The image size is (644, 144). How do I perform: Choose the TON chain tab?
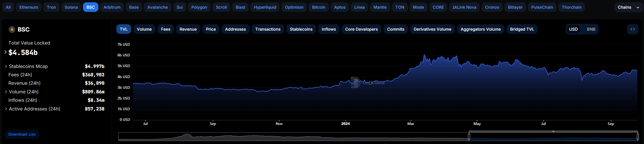coord(400,7)
